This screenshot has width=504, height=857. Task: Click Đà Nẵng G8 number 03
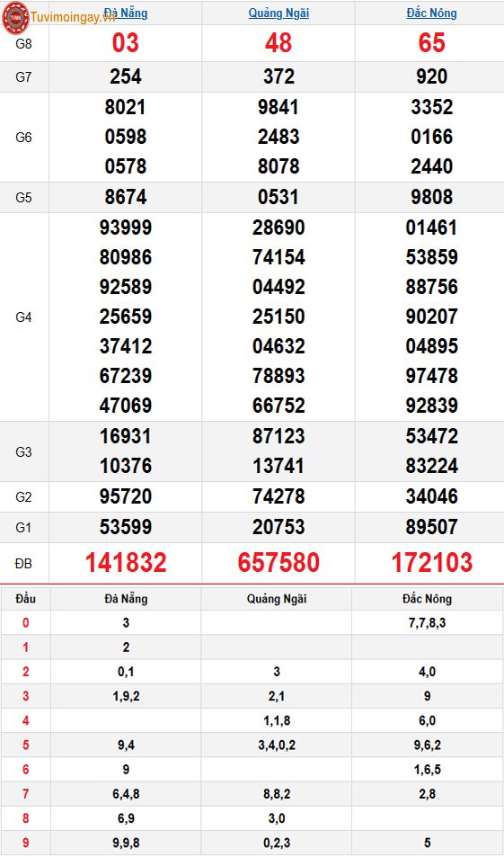pyautogui.click(x=126, y=42)
